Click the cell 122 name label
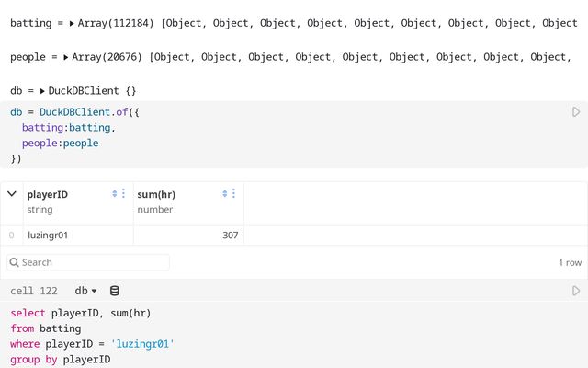The width and height of the screenshot is (588, 368). coord(34,291)
